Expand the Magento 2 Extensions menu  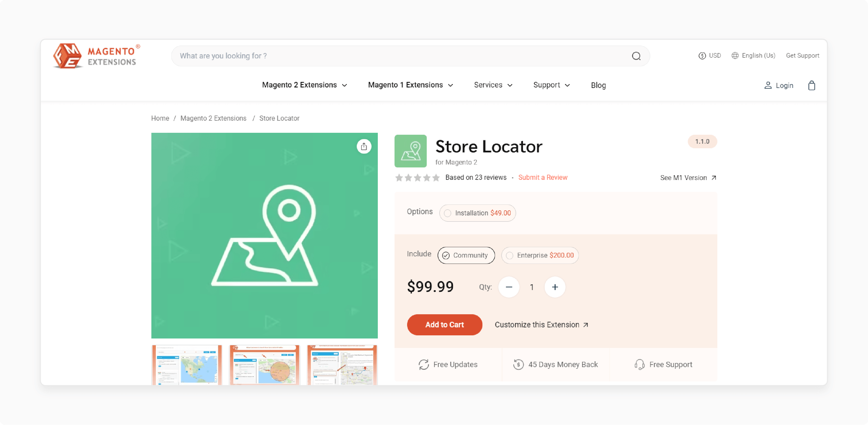click(304, 85)
